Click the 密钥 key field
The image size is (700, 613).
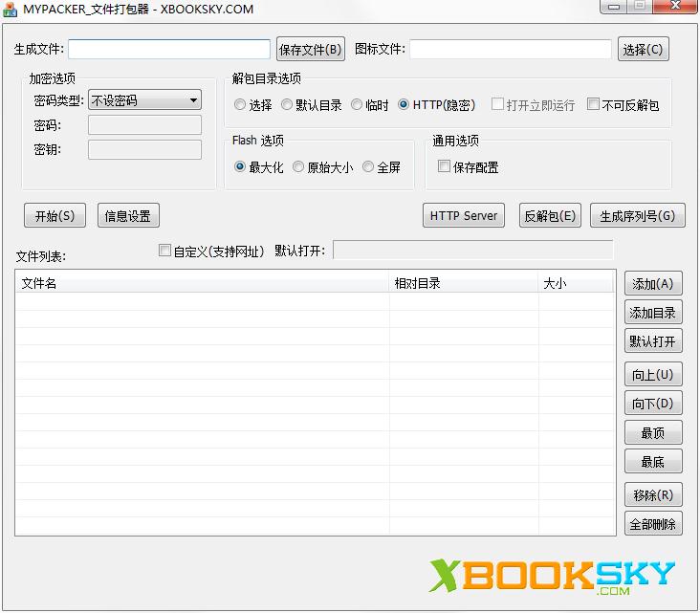[144, 149]
